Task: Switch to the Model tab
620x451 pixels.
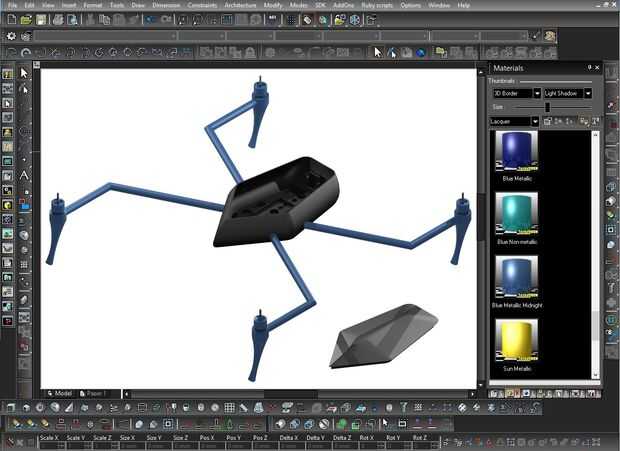Action: point(60,393)
